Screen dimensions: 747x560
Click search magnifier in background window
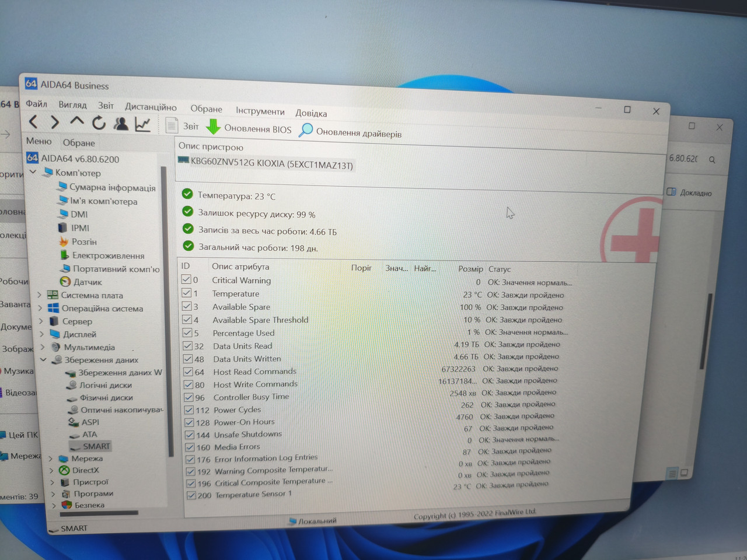712,159
